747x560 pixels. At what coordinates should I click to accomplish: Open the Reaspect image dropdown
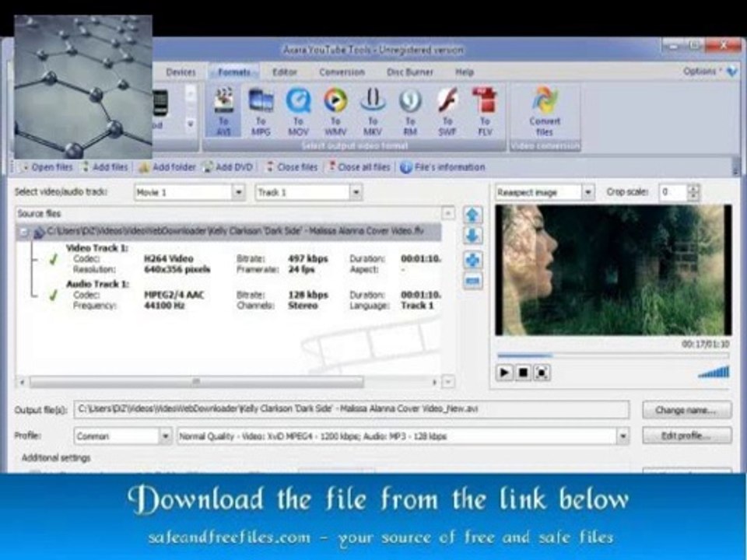(588, 192)
